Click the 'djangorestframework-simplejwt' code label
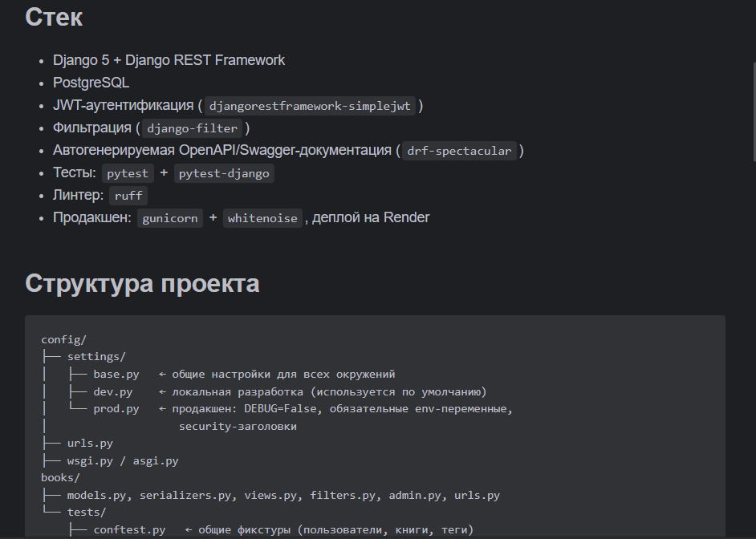The image size is (756, 539). coord(310,106)
